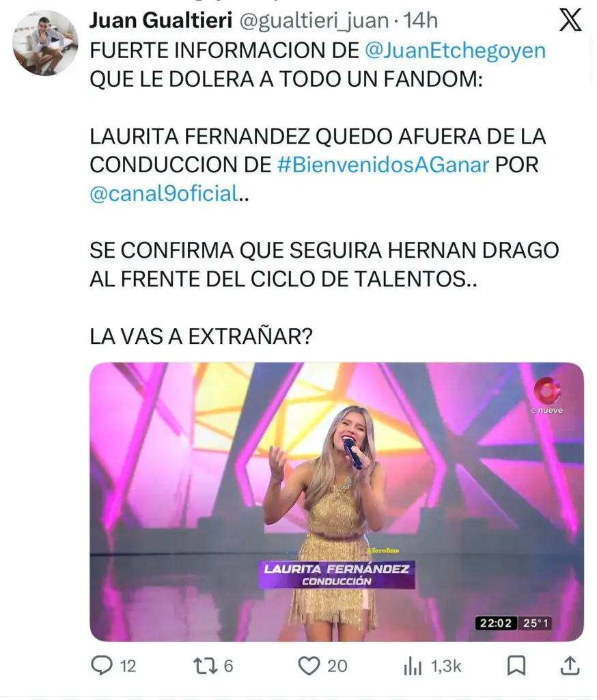Click the retweet count 6

pyautogui.click(x=228, y=666)
